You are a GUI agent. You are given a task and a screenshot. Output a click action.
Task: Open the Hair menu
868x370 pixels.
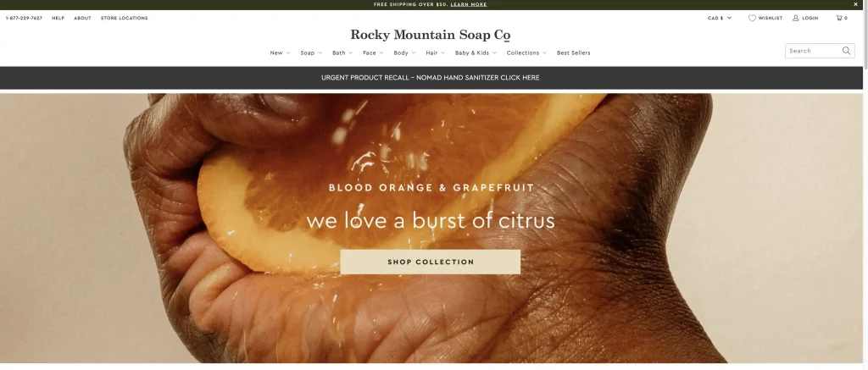click(x=435, y=53)
